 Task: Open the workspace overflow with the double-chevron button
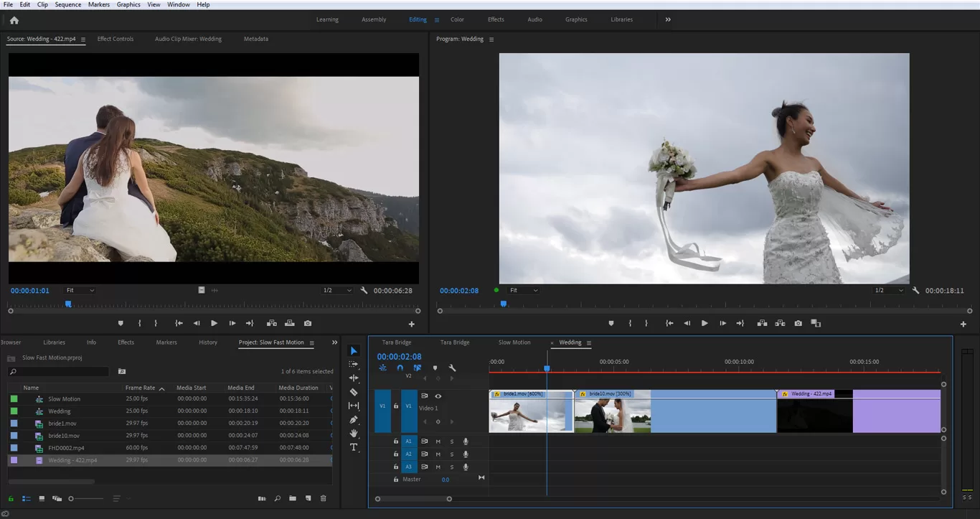point(667,19)
